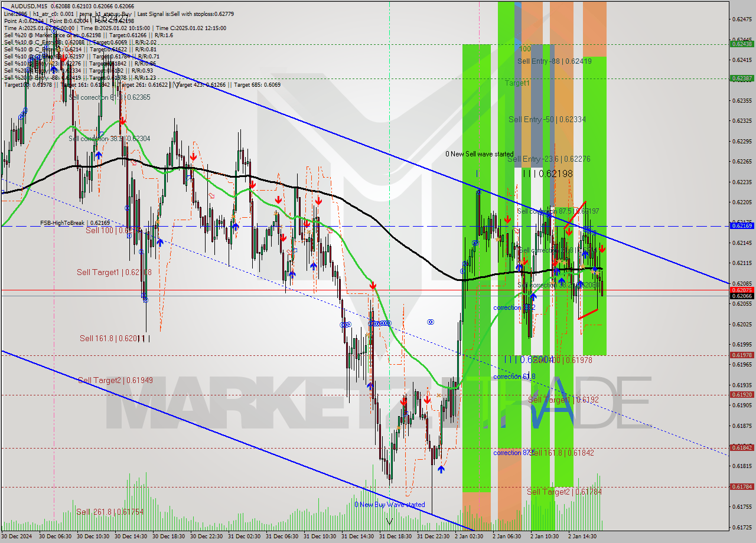756x543 pixels.
Task: Click the red 0.61978 price axis tag
Action: 741,355
